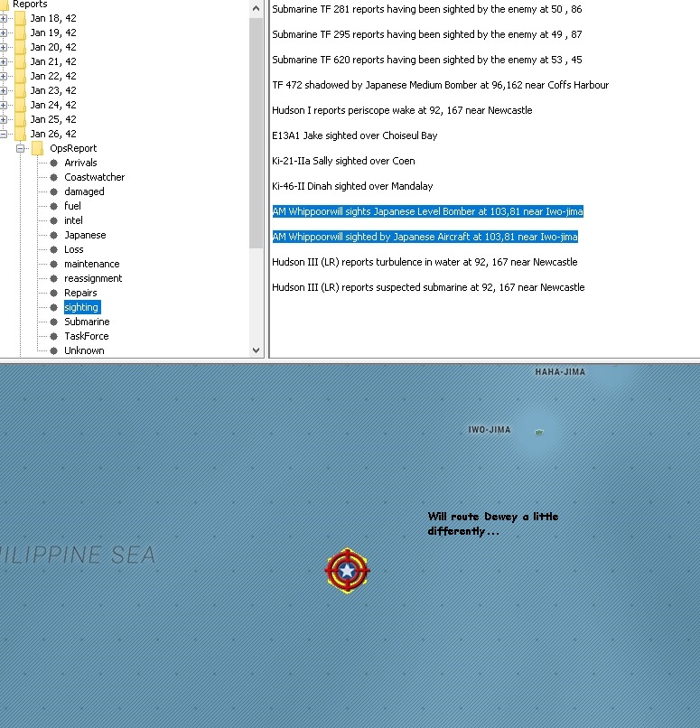
Task: Collapse the Jan 26, 42 node
Action: 4,135
